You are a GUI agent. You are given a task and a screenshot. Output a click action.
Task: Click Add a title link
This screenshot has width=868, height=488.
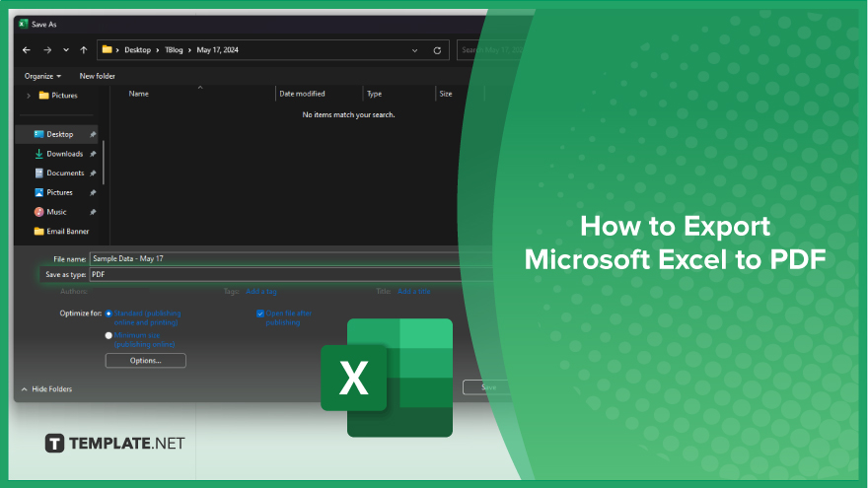(414, 292)
